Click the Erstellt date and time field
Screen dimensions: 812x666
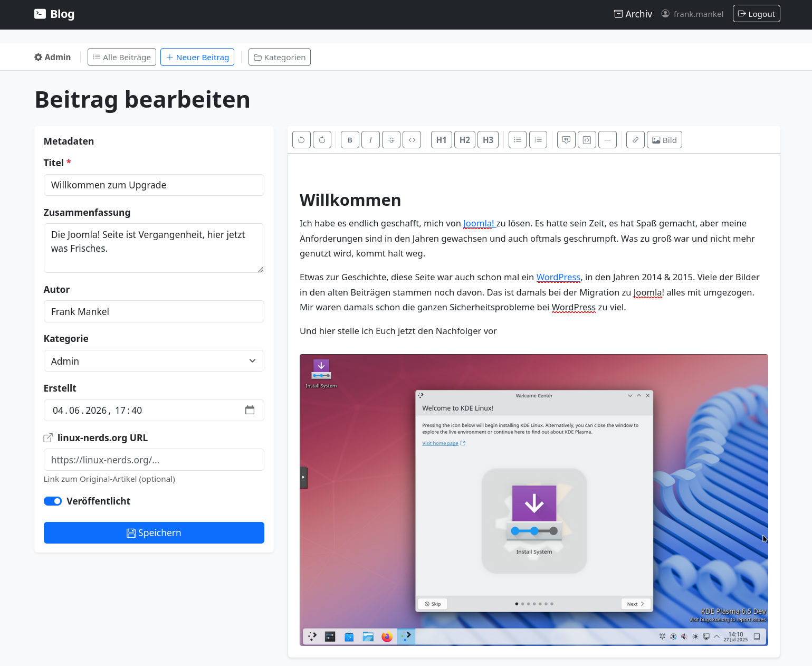coord(154,411)
